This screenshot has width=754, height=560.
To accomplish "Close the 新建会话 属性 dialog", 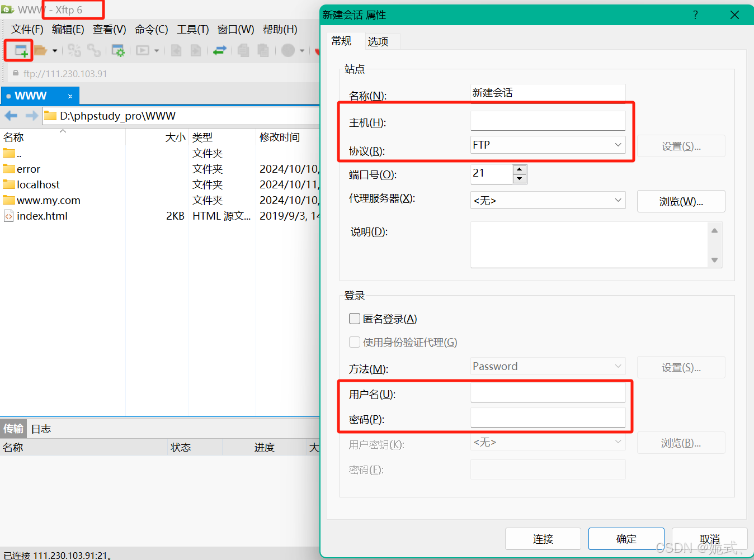I will click(x=735, y=15).
